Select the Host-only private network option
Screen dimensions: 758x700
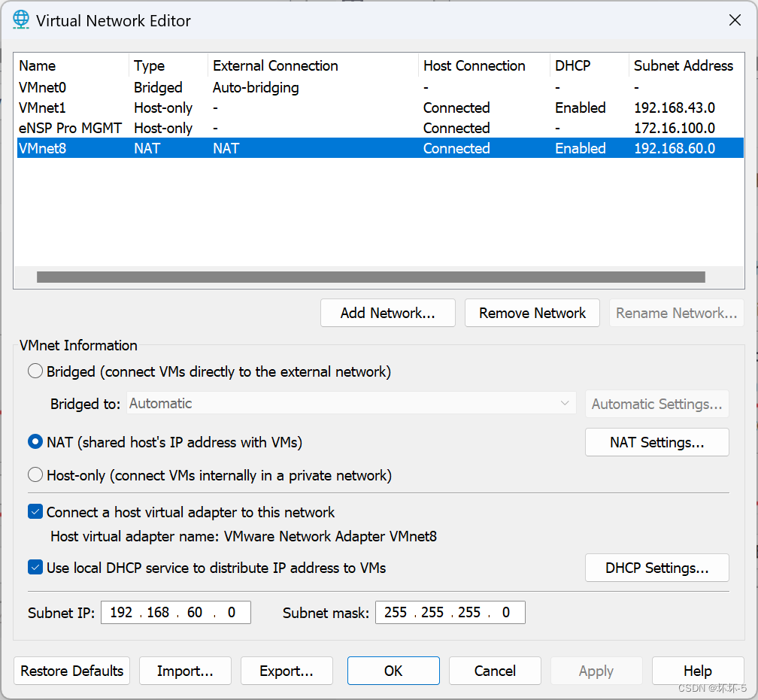(x=35, y=475)
